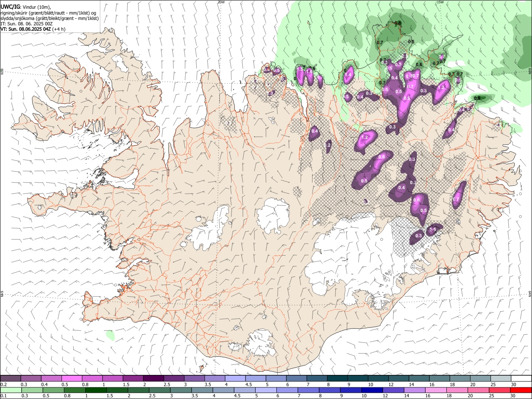Click the 'VT: Sun. 08.06.2025 04Z' valid time
The height and width of the screenshot is (399, 532).
(x=26, y=29)
